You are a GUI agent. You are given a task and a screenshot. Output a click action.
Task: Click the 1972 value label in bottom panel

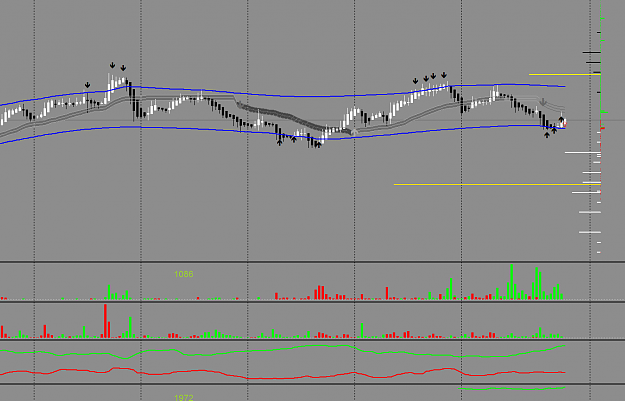184,397
